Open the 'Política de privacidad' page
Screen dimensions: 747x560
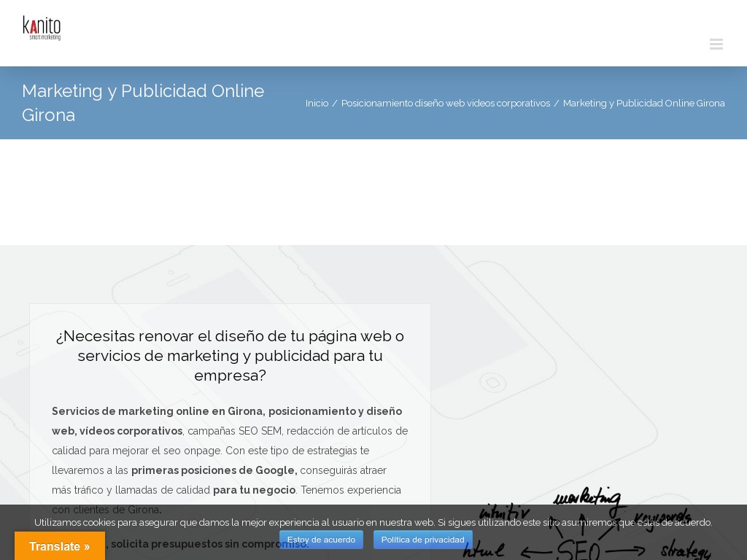point(423,540)
